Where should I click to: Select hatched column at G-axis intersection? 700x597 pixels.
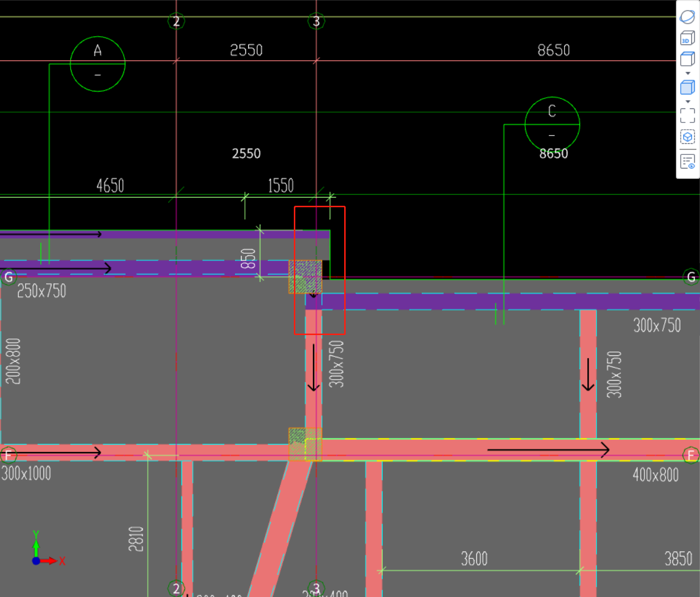coord(305,277)
